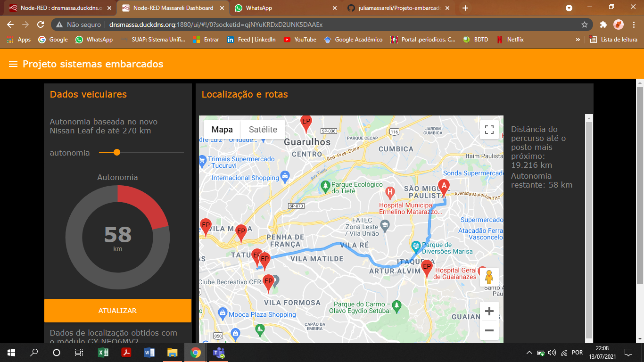
Task: Open taskbar search magnifier
Action: (x=34, y=353)
